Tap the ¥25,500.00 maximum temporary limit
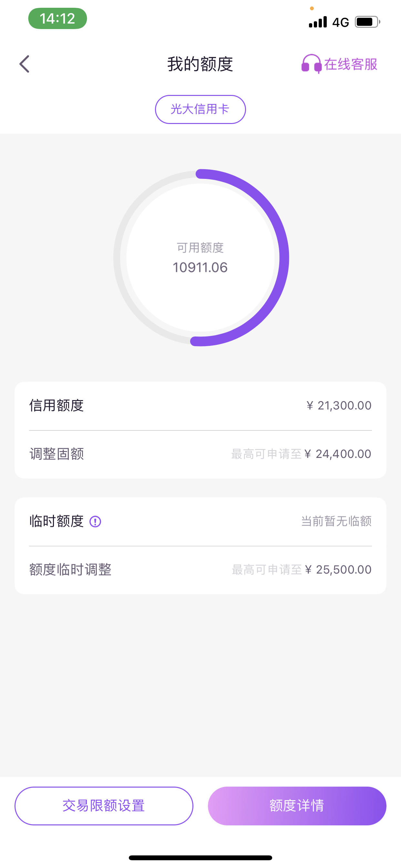This screenshot has height=868, width=401. [338, 570]
